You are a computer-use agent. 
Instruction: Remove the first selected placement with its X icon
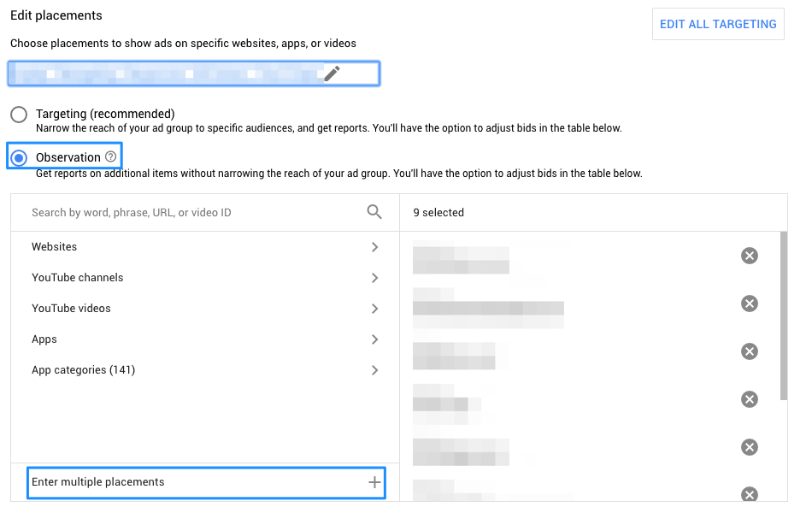point(750,256)
